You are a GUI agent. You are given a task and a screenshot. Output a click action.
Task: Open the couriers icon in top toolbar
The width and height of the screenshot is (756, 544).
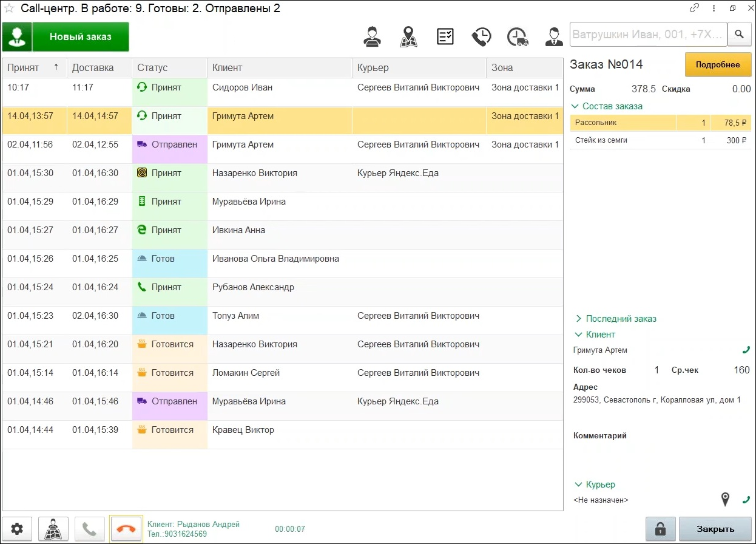[x=372, y=36]
